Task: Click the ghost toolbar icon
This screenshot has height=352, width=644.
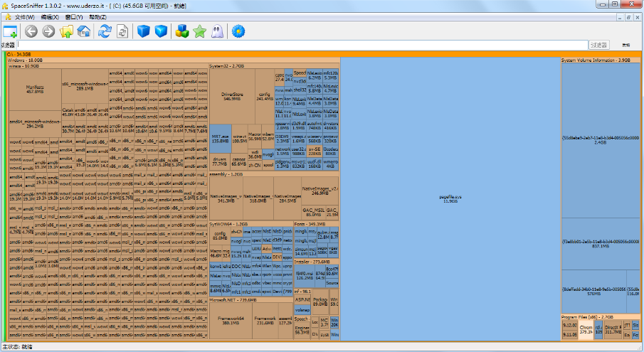Action: [217, 31]
